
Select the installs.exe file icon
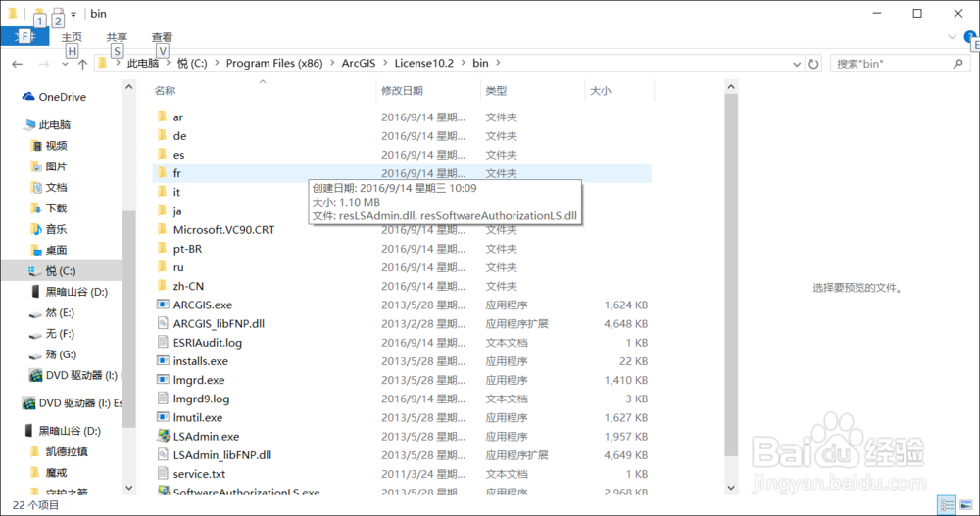163,361
